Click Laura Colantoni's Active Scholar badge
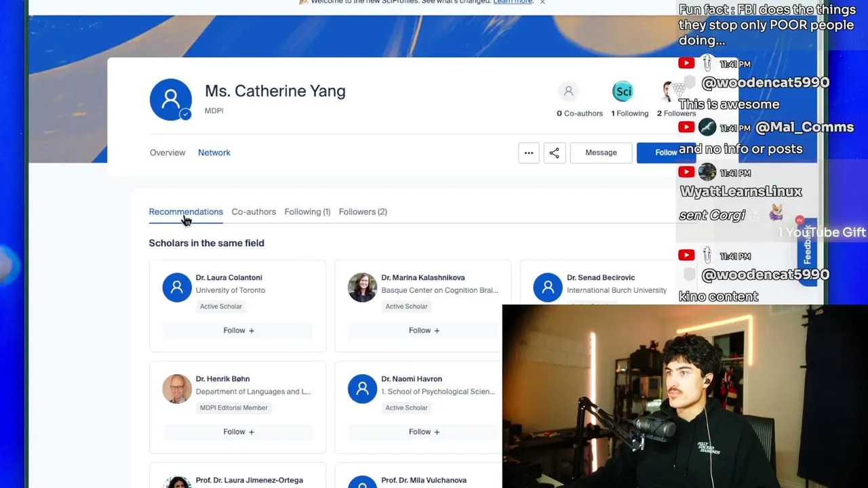 (x=221, y=306)
